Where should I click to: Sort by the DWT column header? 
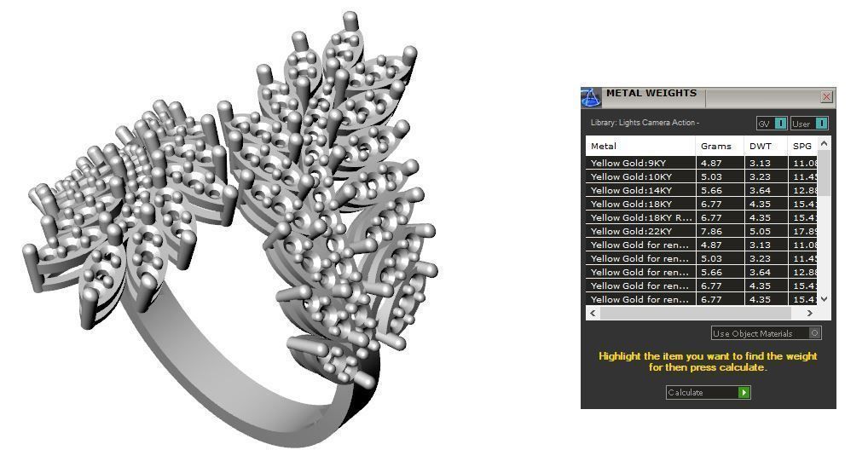coord(766,146)
